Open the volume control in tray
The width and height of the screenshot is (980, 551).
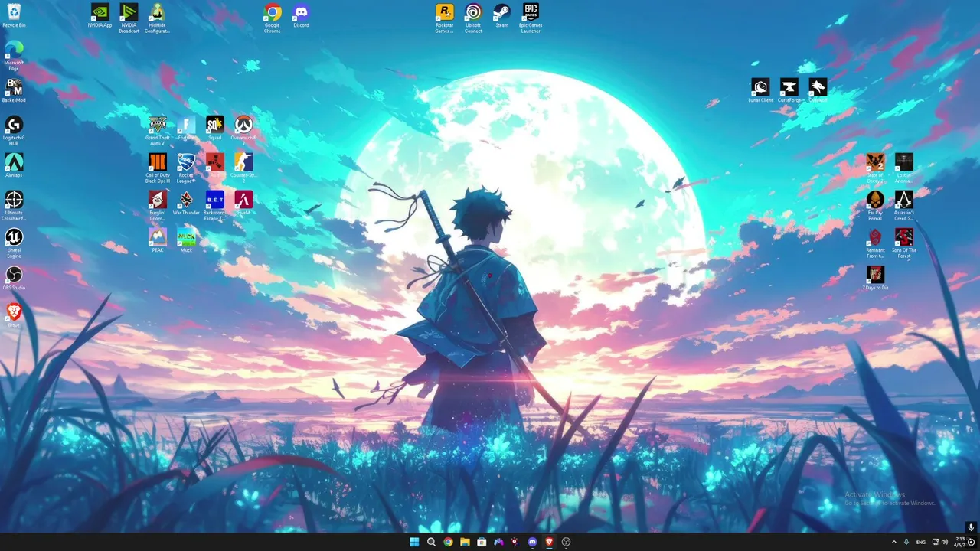coord(945,542)
